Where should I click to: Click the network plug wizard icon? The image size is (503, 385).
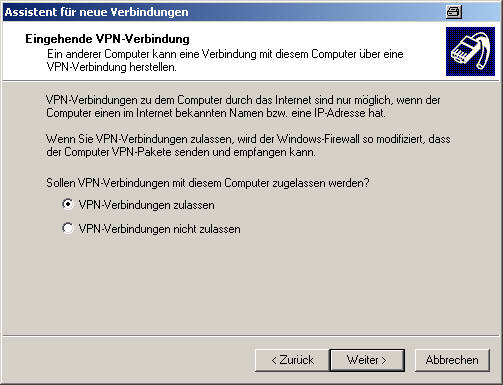(470, 51)
